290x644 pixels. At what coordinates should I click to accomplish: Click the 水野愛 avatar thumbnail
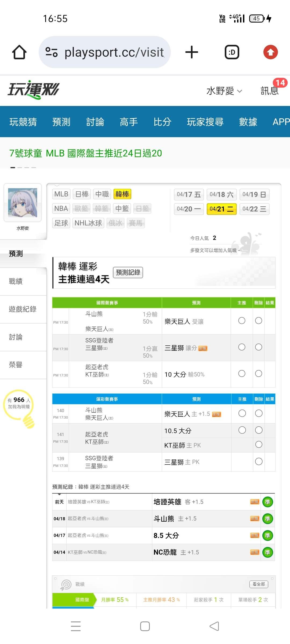tap(23, 203)
